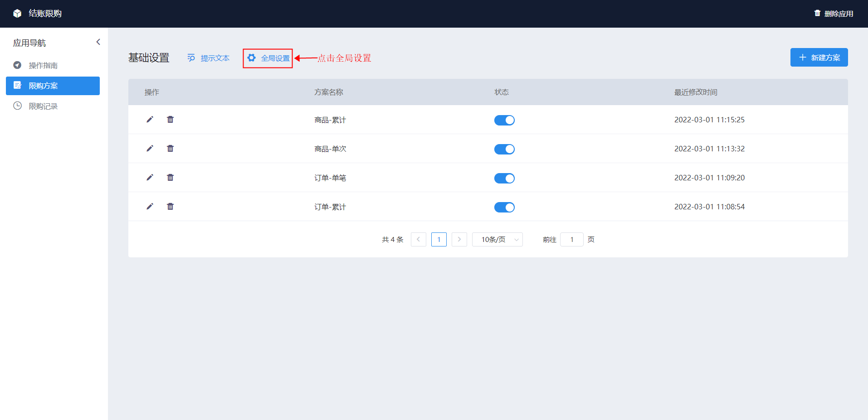Disable the 订单-累计 status switch

[504, 207]
